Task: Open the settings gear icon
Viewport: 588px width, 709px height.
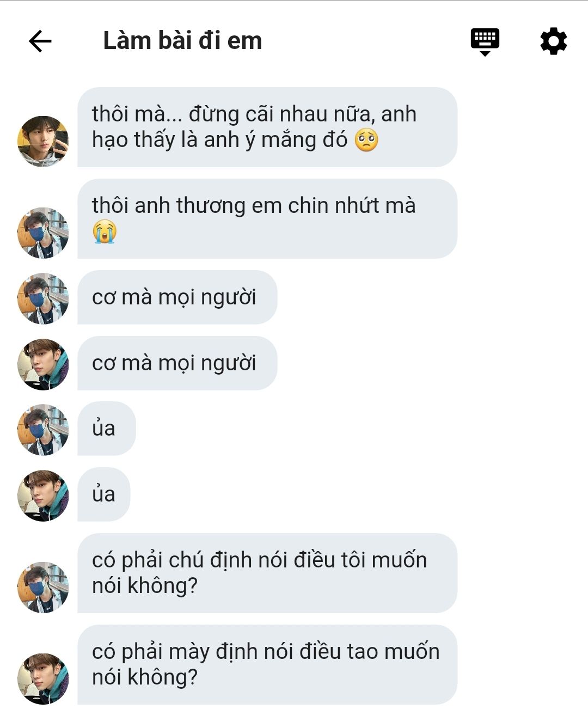Action: pyautogui.click(x=553, y=41)
